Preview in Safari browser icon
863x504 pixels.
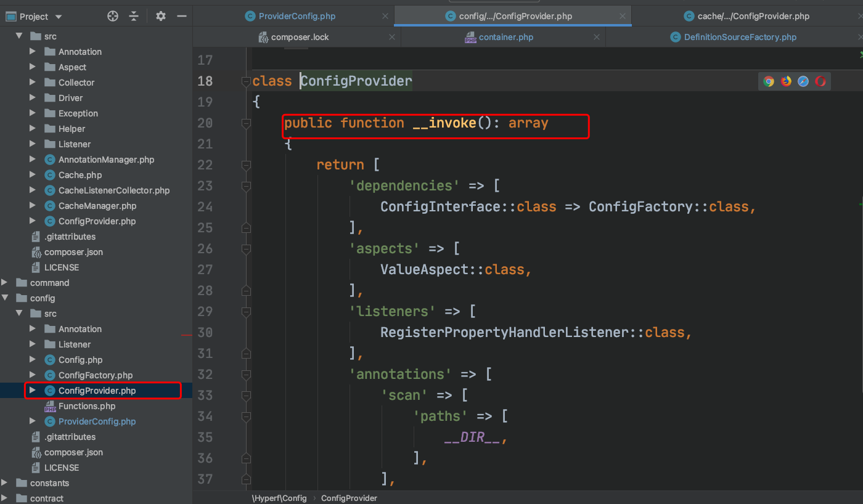803,81
